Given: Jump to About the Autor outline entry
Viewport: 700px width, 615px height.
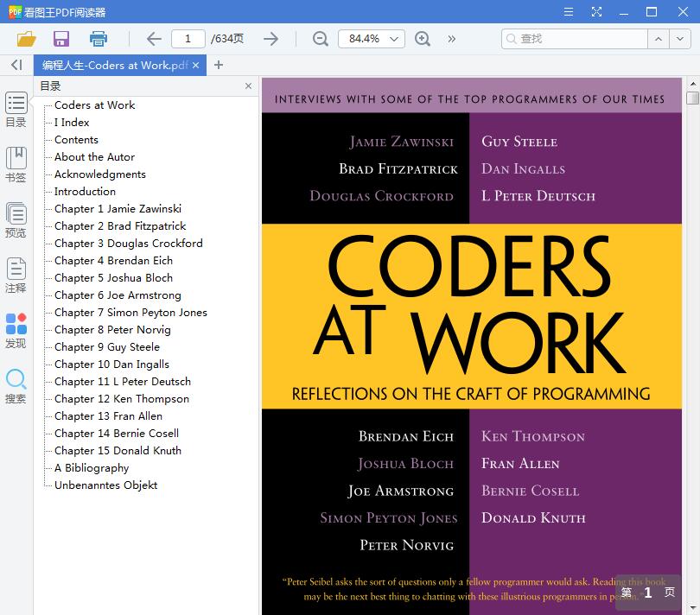Looking at the screenshot, I should tap(95, 157).
